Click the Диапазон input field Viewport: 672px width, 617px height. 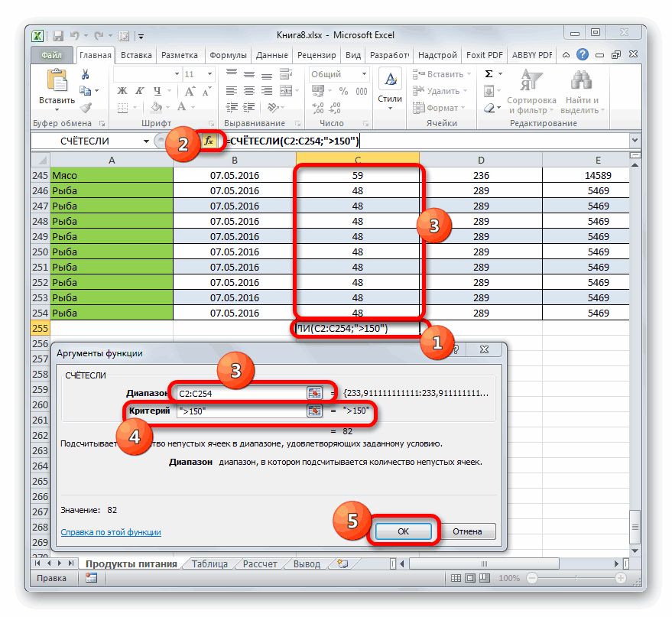(242, 393)
